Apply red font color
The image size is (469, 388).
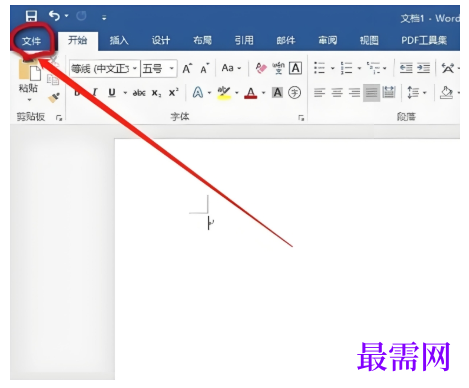251,93
